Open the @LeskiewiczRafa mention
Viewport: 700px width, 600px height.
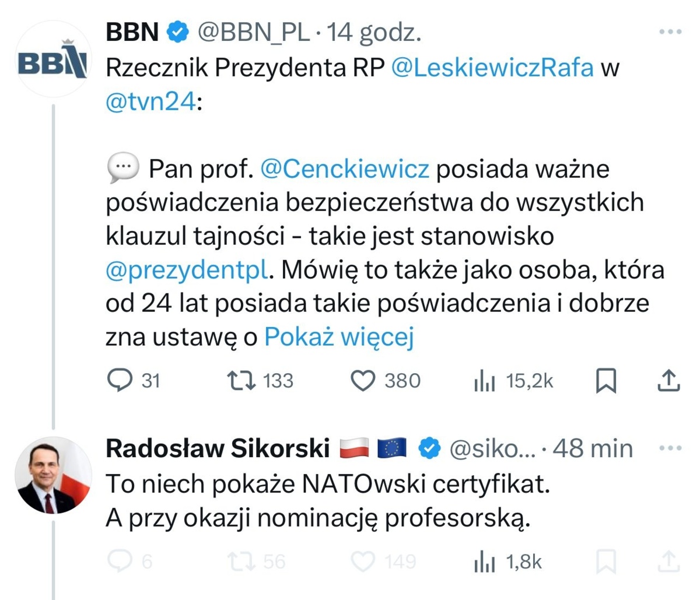point(492,68)
